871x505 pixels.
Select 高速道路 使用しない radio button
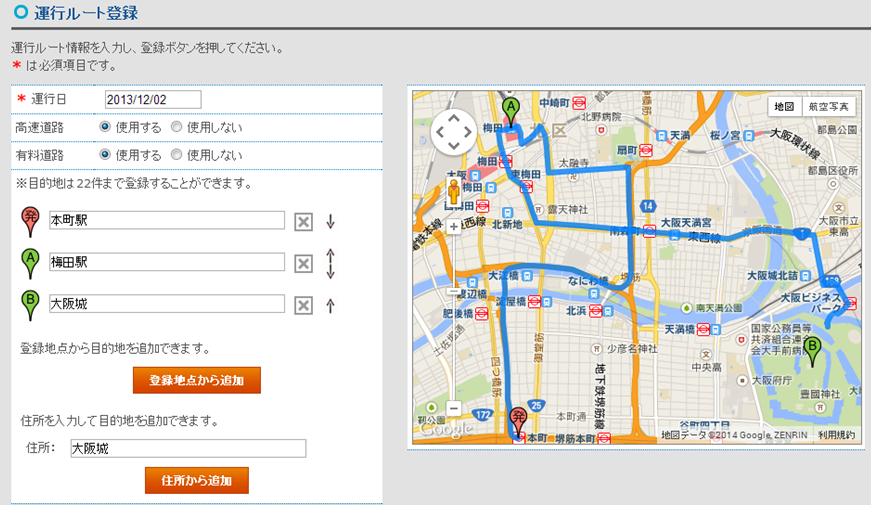tap(176, 127)
